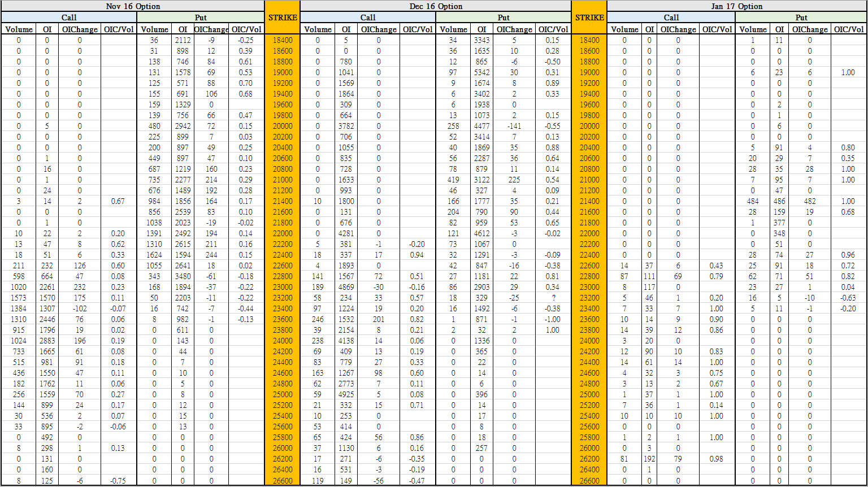
Task: Click Nov put OI cell showing 3480
Action: coord(183,276)
